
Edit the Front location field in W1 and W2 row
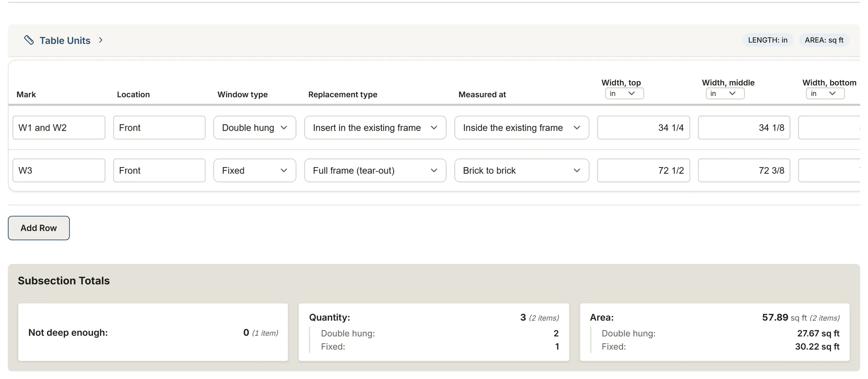click(159, 128)
